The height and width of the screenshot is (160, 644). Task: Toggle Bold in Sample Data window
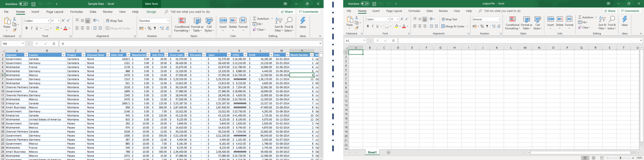click(26, 28)
